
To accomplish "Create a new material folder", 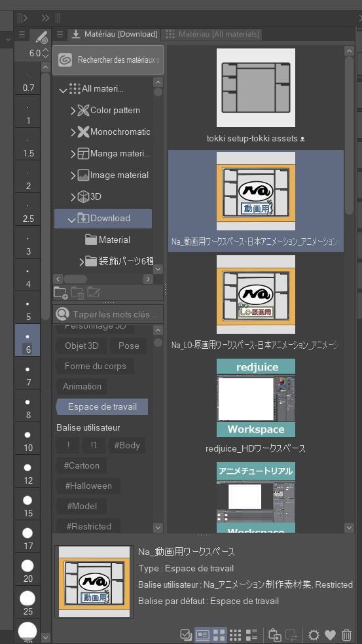I will pos(60,293).
